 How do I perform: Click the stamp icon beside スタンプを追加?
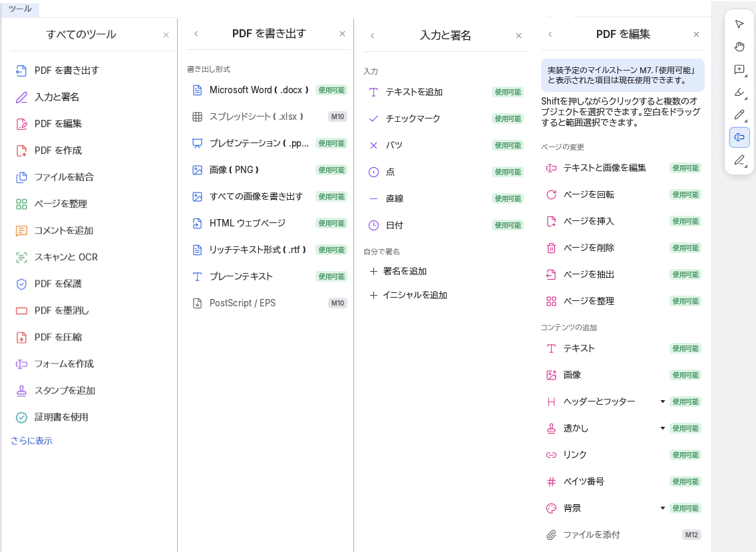[22, 391]
